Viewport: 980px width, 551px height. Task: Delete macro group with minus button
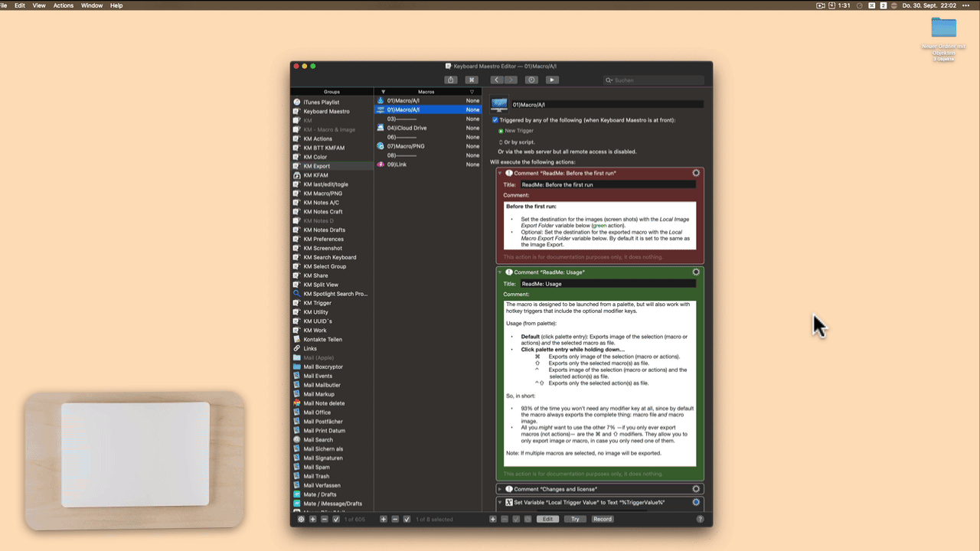point(325,519)
